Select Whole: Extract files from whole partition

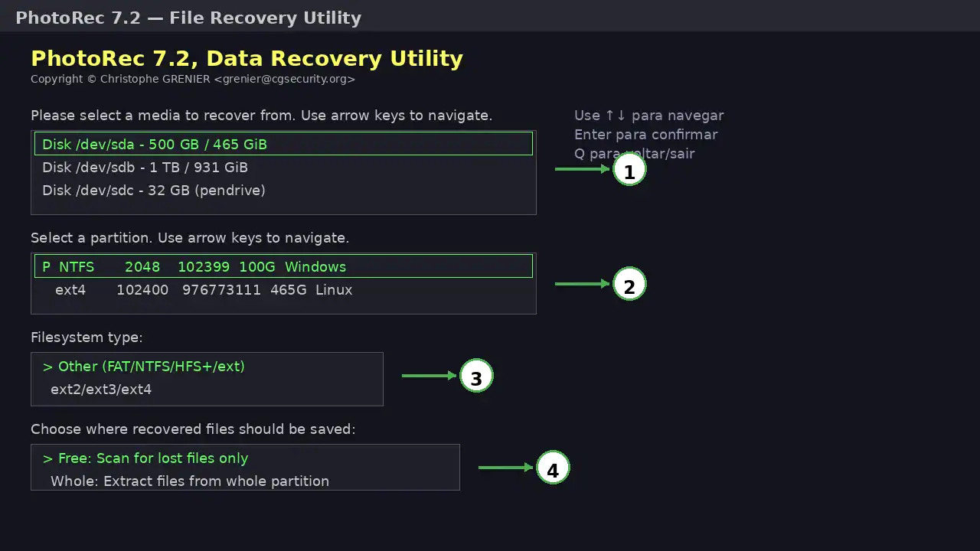click(x=245, y=481)
